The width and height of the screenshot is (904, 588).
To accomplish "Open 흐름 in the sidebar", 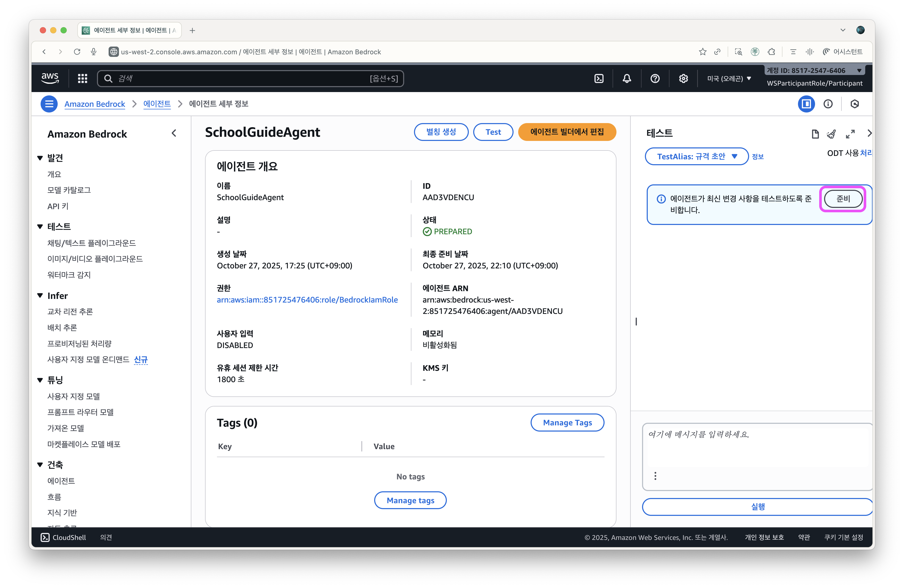I will (54, 497).
